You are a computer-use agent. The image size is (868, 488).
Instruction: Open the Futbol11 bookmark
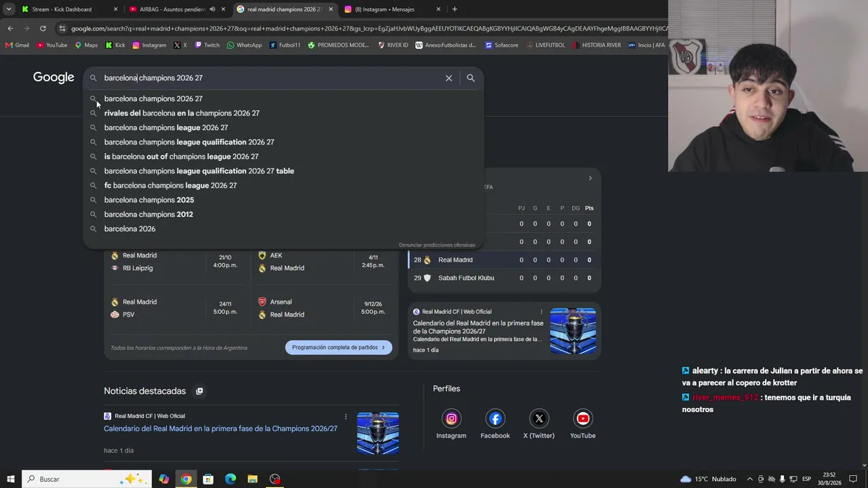(x=285, y=45)
